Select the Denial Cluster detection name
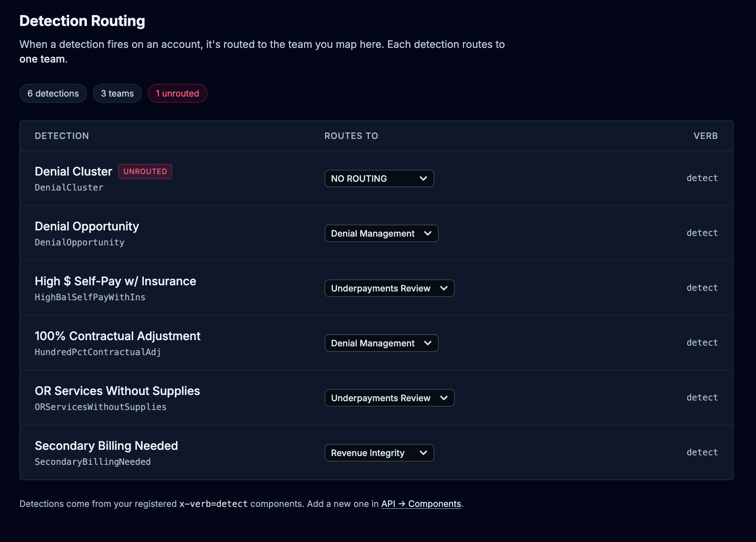This screenshot has height=542, width=756. click(73, 172)
